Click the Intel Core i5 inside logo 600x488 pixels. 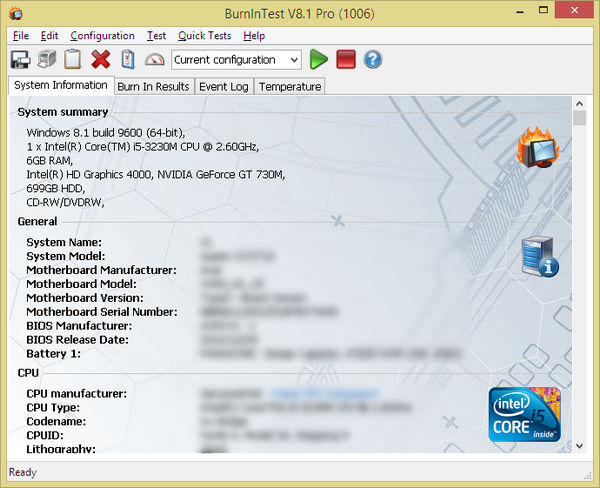coord(525,415)
